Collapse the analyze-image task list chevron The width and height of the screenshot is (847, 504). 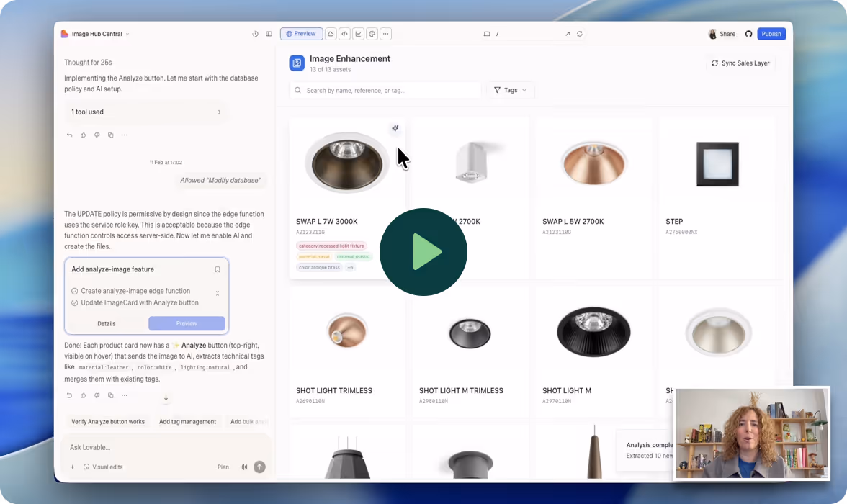click(218, 293)
